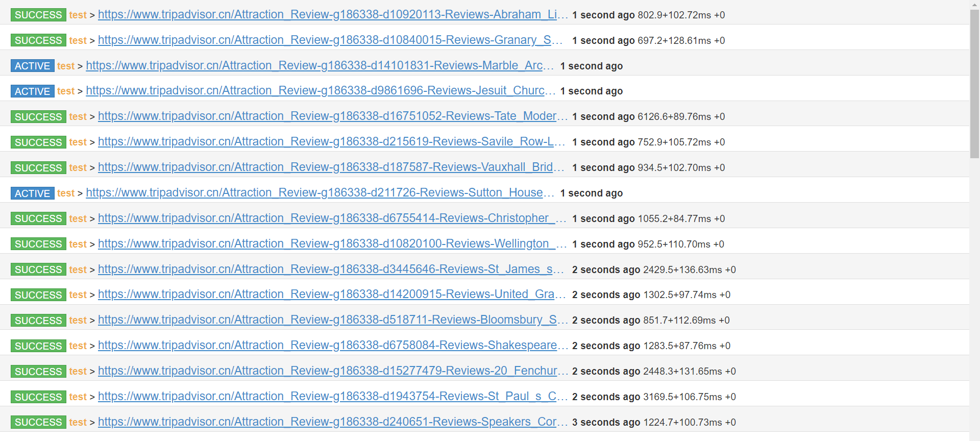Click timing value 1283.5+87.76ms
Viewport: 980px width, 441px height.
[680, 346]
